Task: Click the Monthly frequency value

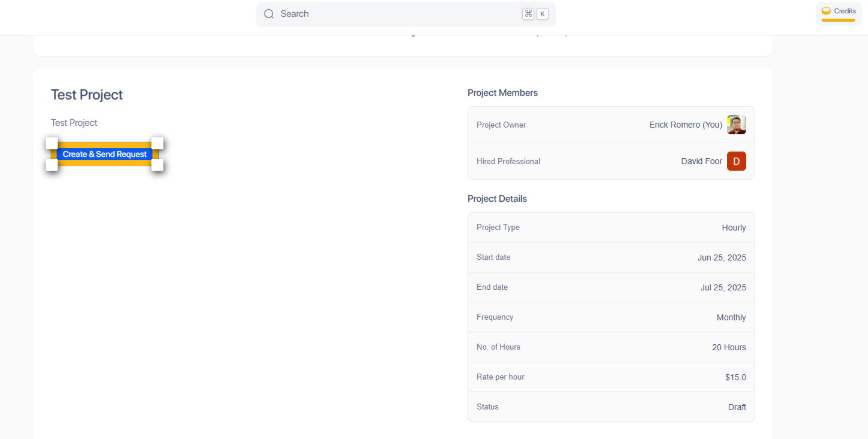Action: [x=729, y=317]
